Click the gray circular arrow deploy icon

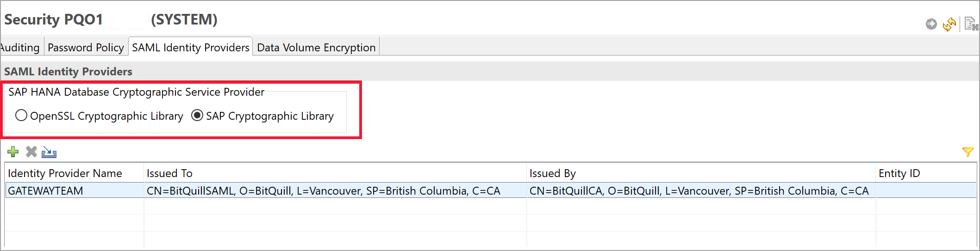tap(931, 24)
